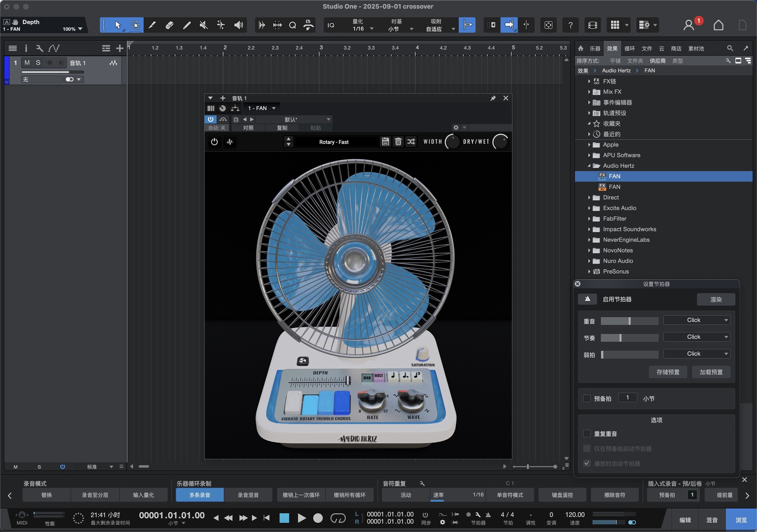Delete FAN preset with trash icon
757x532 pixels.
[398, 142]
